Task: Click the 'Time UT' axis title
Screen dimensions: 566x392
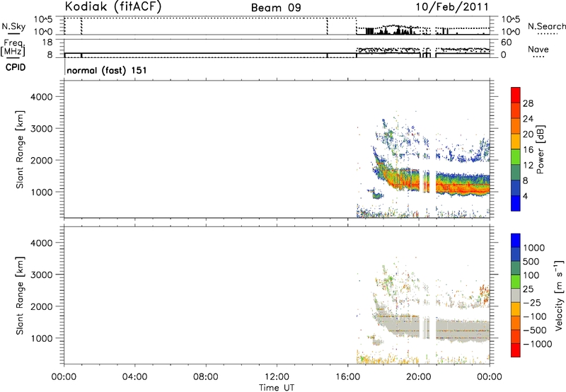Action: coord(277,388)
